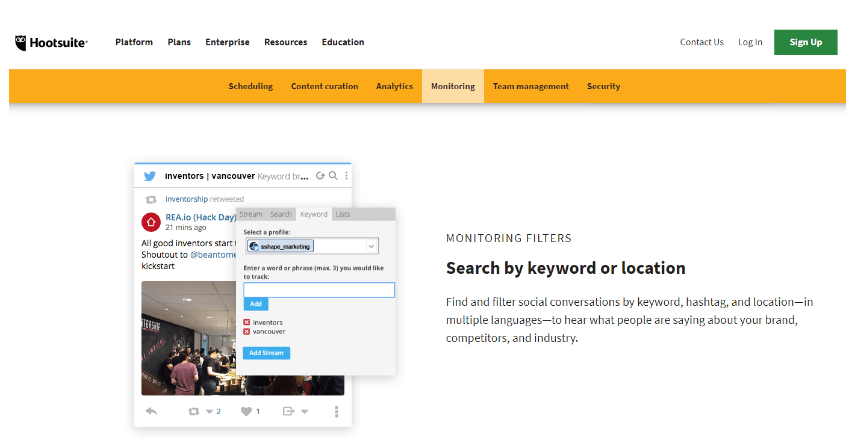The image size is (858, 445).
Task: Select the Keyword tab in the popup
Action: coord(313,214)
